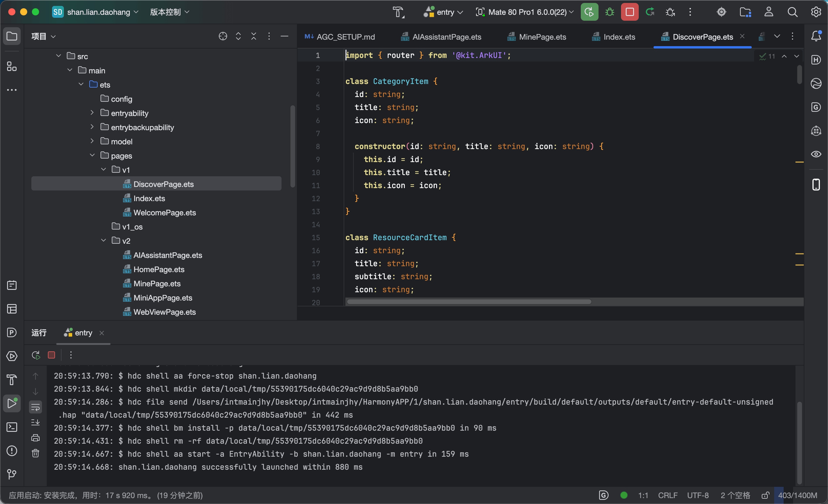Show hidden editor tabs dropdown chevron
This screenshot has height=504, width=828.
coord(777,36)
